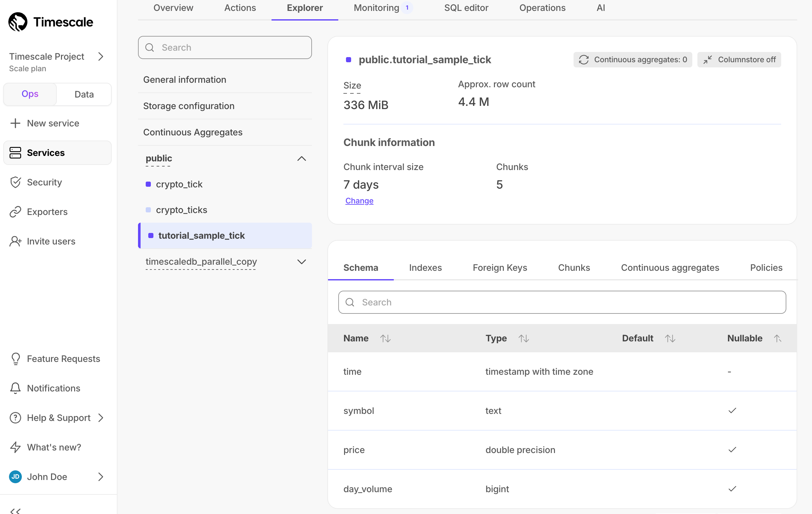The image size is (812, 514).
Task: Collapse sidebar with double chevron icon
Action: click(15, 511)
